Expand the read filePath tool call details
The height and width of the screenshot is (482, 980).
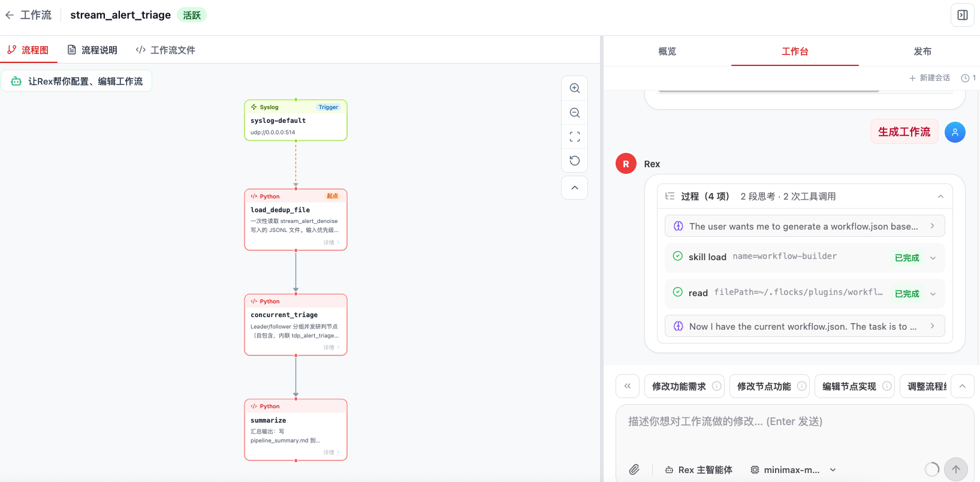pyautogui.click(x=933, y=294)
